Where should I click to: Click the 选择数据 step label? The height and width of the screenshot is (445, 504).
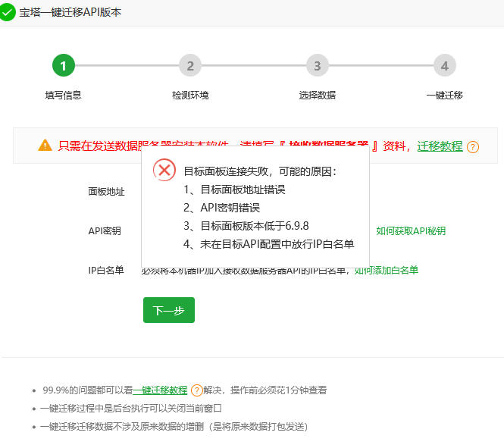(318, 96)
